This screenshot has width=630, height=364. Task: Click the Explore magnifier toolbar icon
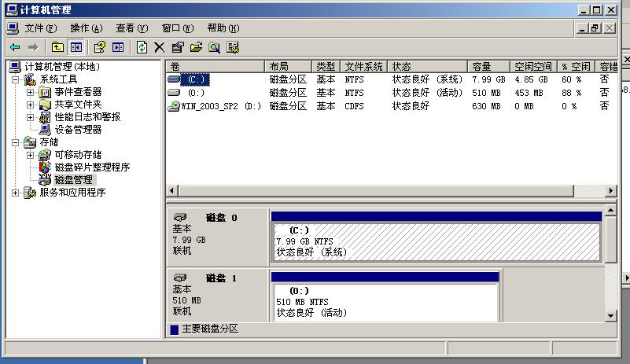[214, 47]
